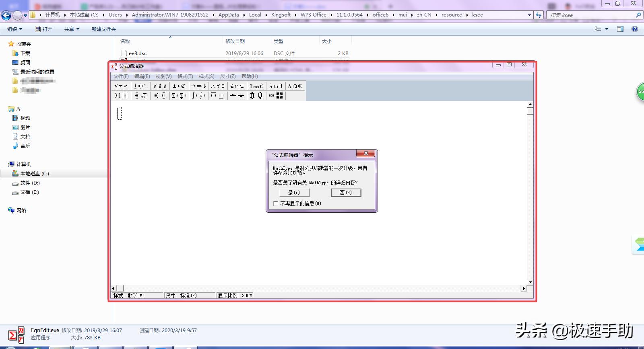Open the spaces and ellipses palette
The height and width of the screenshot is (349, 644).
pyautogui.click(x=140, y=86)
